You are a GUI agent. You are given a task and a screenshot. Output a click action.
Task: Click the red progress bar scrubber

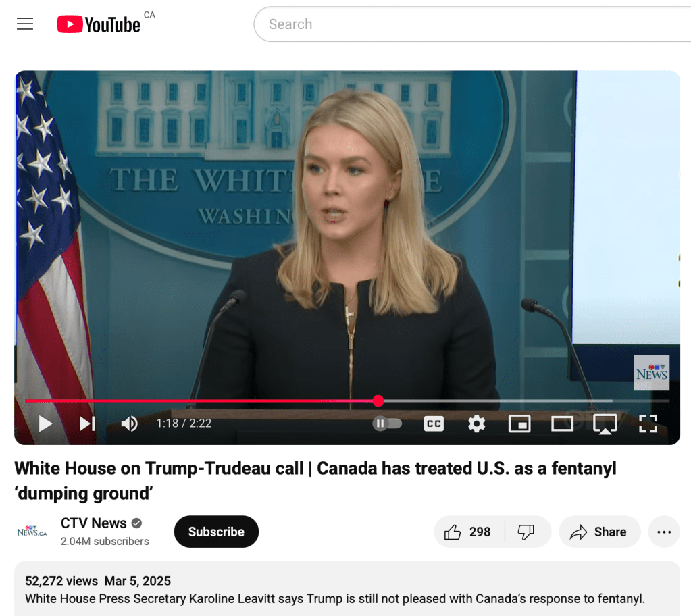(x=378, y=401)
